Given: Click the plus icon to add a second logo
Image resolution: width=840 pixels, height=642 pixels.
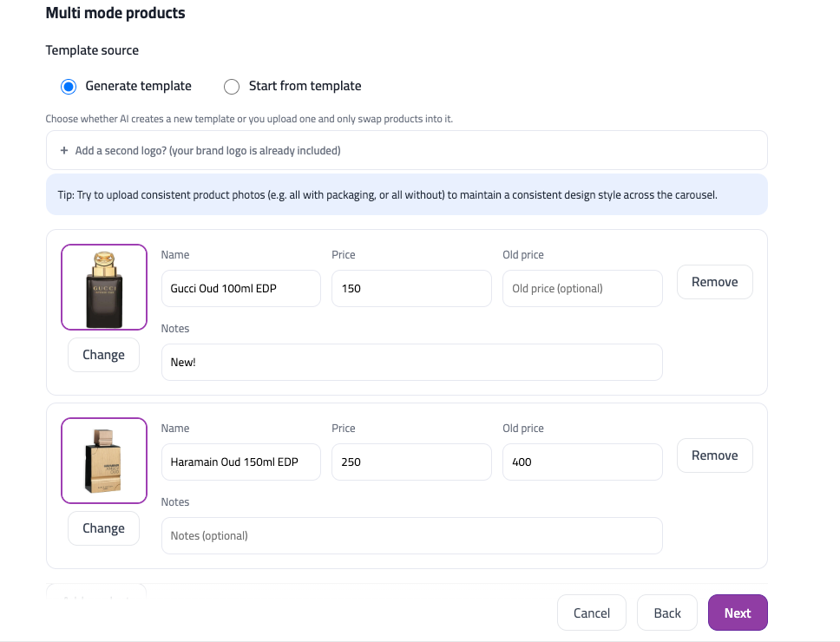Looking at the screenshot, I should (63, 150).
